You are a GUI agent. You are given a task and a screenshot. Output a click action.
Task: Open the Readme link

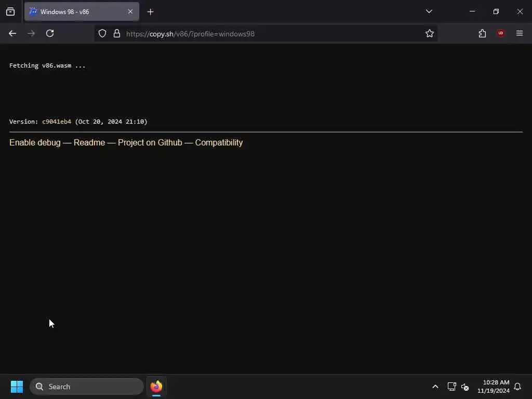89,142
